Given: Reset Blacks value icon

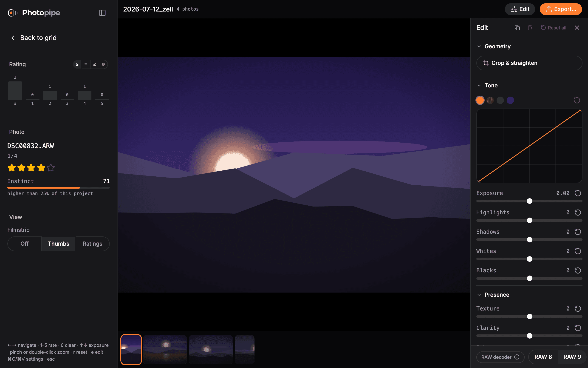Looking at the screenshot, I should pos(578,270).
